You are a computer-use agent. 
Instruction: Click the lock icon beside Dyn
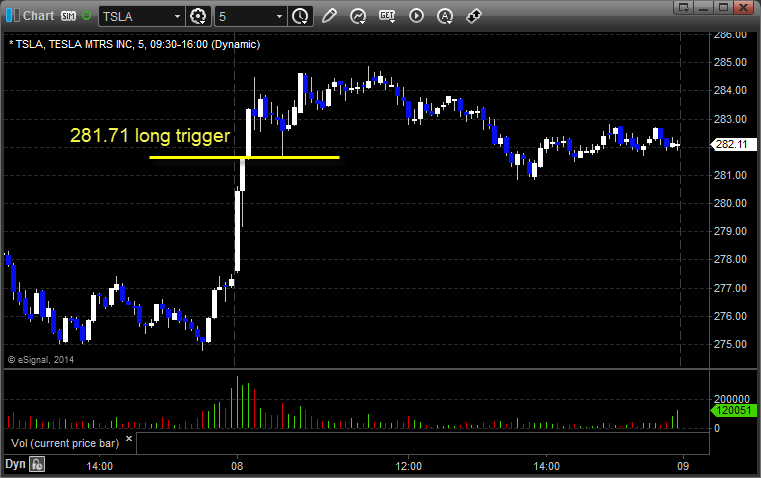pyautogui.click(x=37, y=464)
